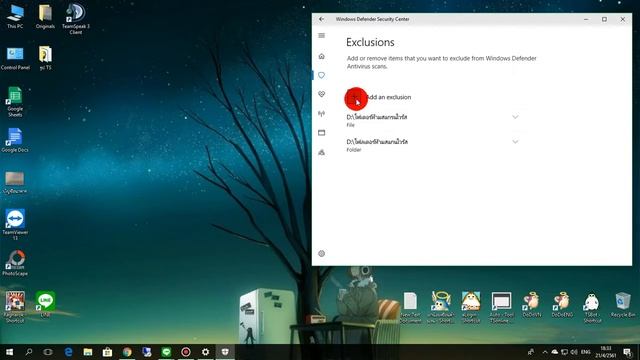Minimize the Windows Defender Security Center window

(x=586, y=19)
